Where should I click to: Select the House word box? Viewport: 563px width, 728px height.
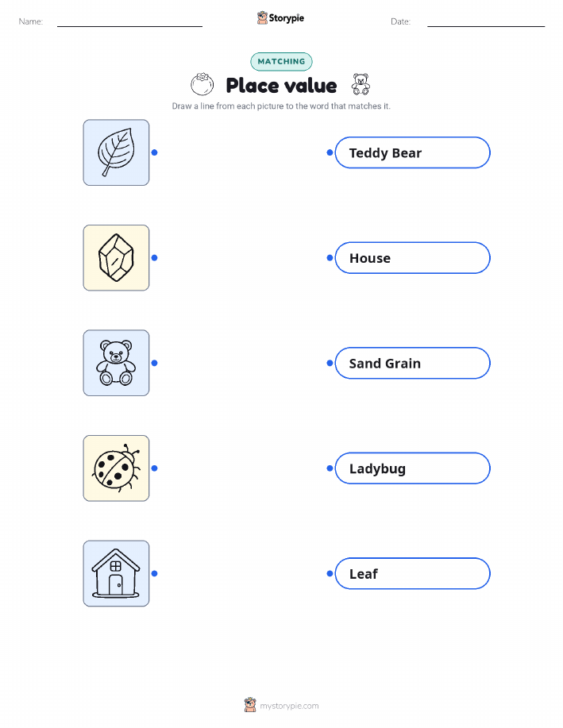412,258
